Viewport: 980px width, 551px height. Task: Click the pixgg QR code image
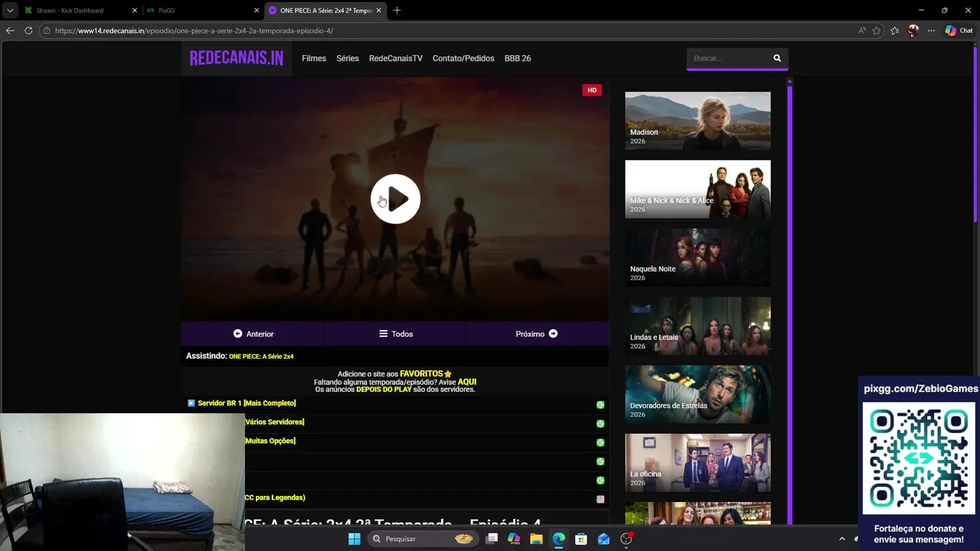[x=919, y=458]
